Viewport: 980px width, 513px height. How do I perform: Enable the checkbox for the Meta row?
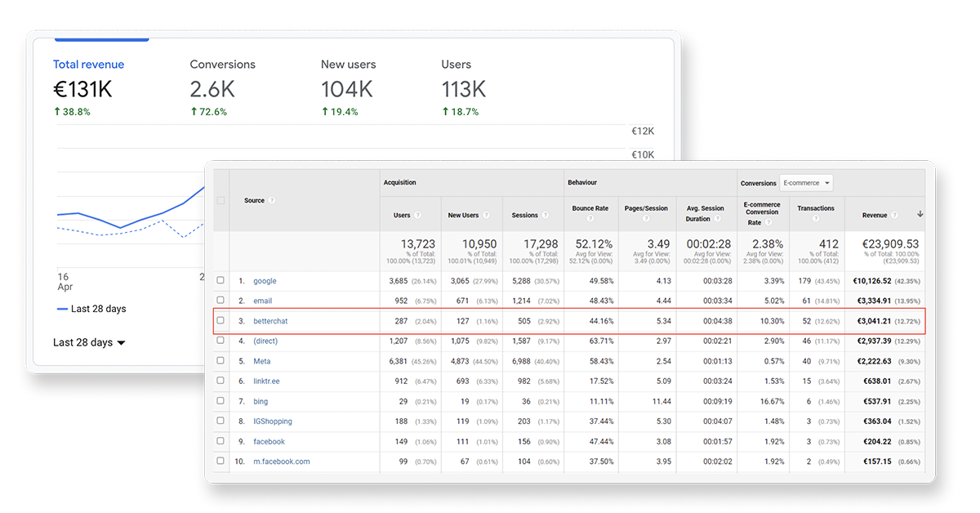(x=220, y=361)
